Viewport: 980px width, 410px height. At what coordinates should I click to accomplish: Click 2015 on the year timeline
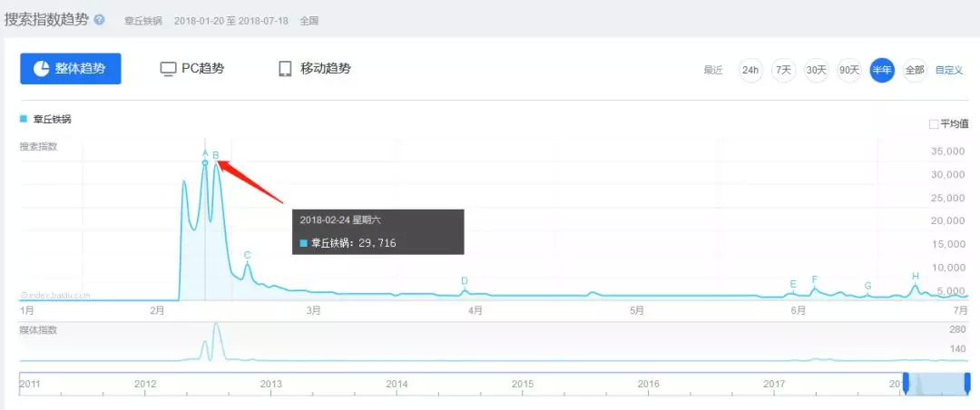[523, 384]
